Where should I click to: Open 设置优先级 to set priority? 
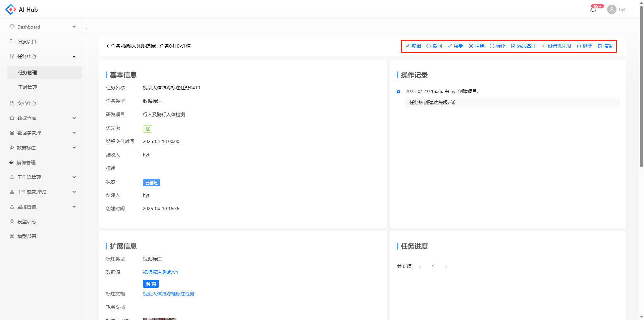coord(556,46)
